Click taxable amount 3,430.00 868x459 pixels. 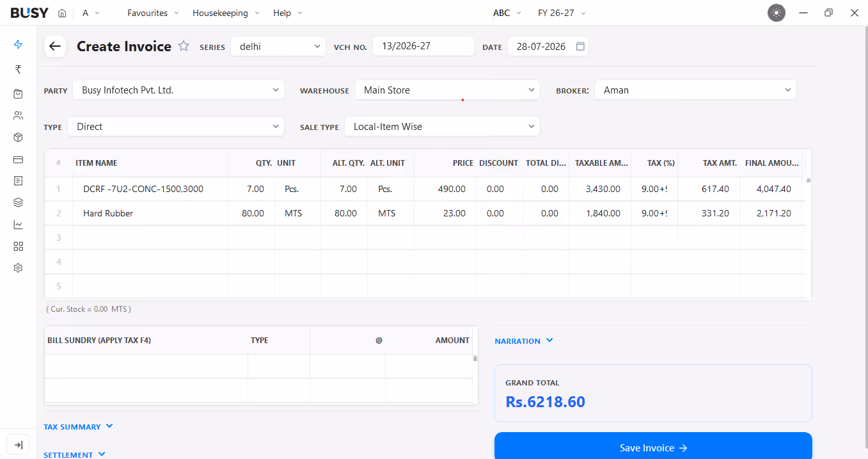(600, 189)
